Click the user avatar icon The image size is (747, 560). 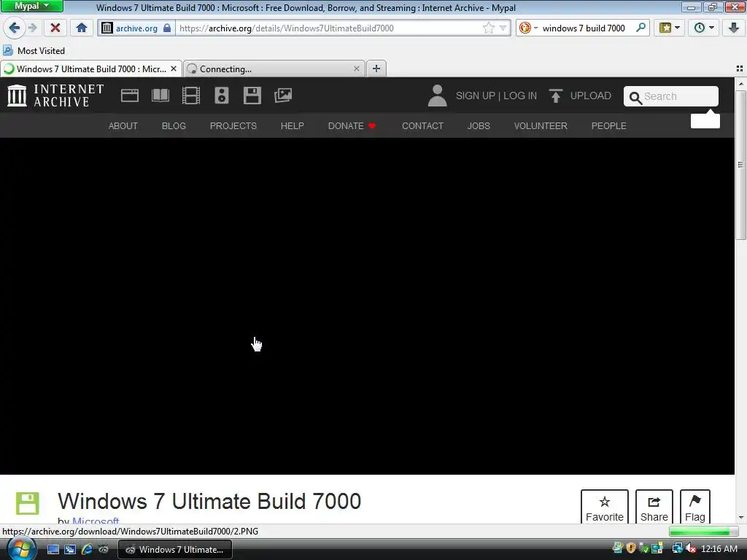point(437,96)
